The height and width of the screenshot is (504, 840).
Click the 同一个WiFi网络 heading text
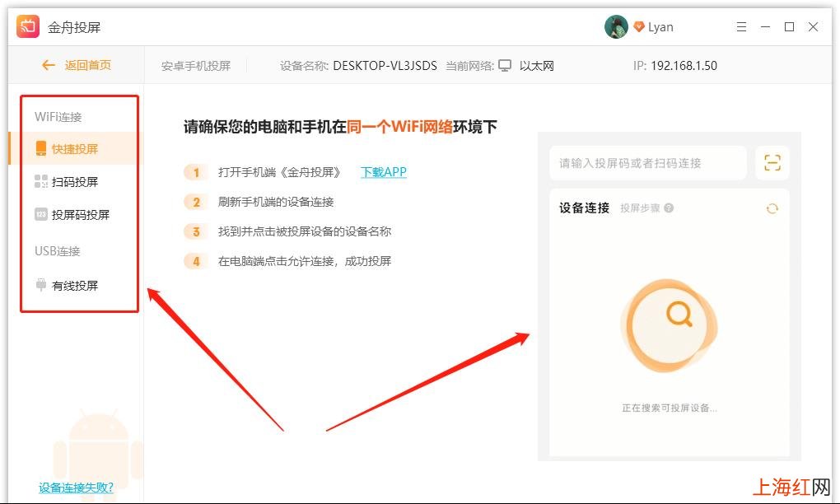pos(399,127)
